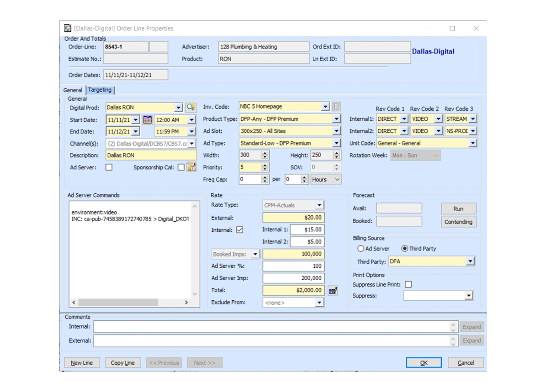
Task: Expand the Third Party DFA dropdown
Action: pos(470,261)
